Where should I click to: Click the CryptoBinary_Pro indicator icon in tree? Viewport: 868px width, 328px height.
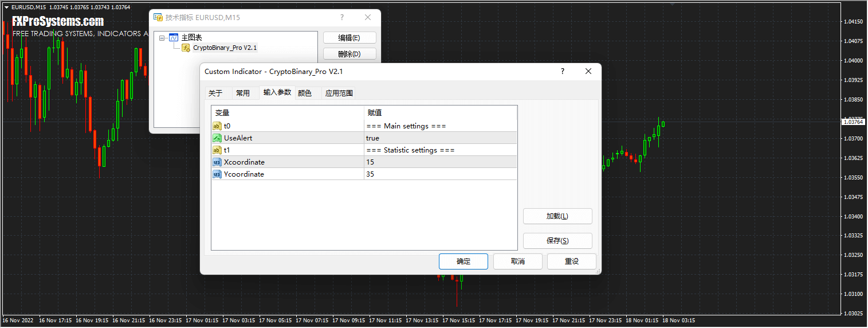186,48
